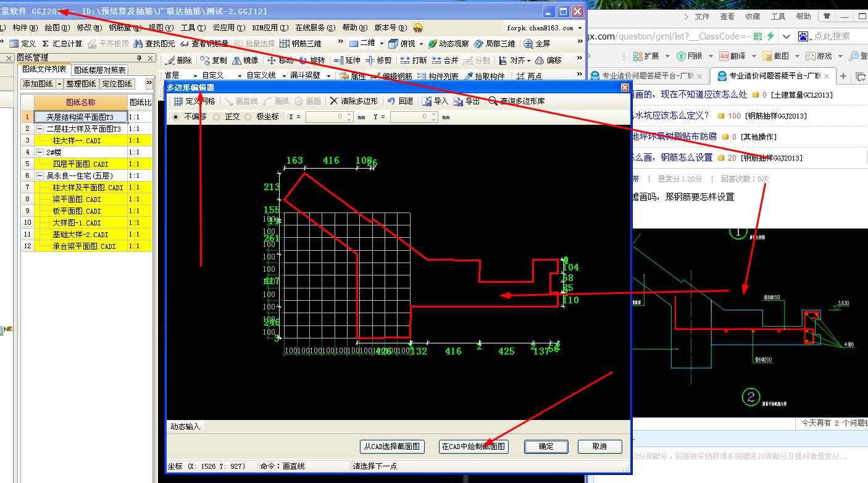Click the 取消 cancel button
The width and height of the screenshot is (868, 483).
[x=599, y=447]
